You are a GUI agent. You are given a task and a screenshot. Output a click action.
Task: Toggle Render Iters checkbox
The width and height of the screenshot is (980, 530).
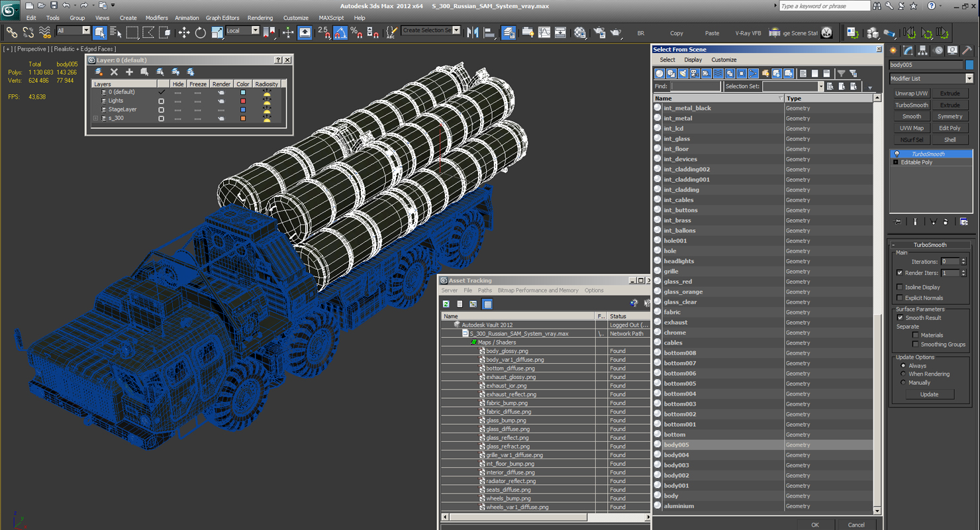pyautogui.click(x=899, y=273)
